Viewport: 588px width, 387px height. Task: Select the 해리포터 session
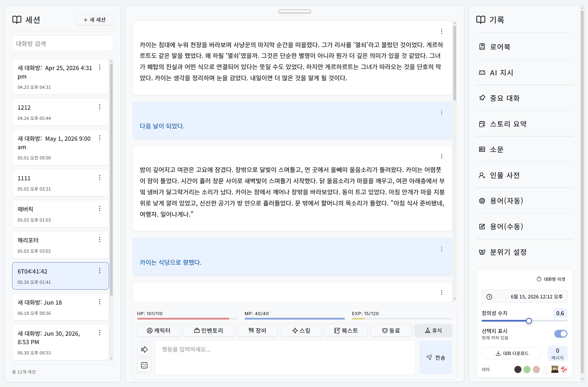pyautogui.click(x=60, y=245)
